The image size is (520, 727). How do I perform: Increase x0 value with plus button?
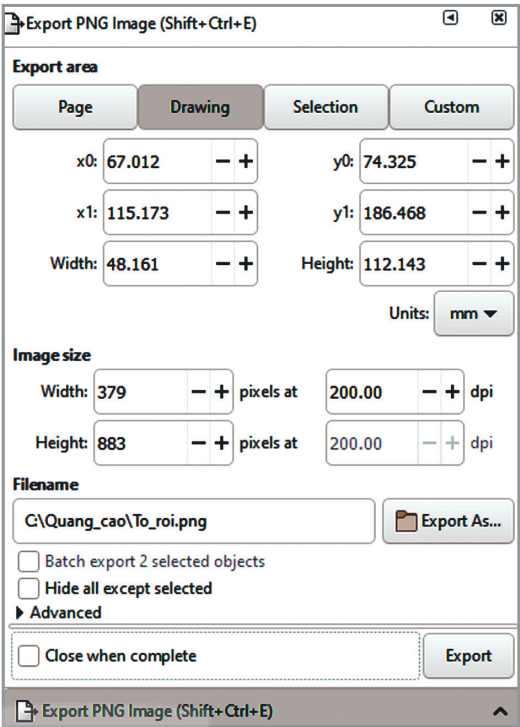click(x=246, y=161)
